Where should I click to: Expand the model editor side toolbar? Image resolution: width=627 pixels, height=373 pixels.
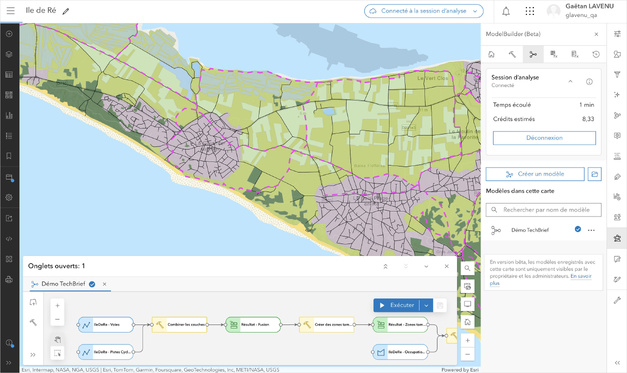coord(33,355)
